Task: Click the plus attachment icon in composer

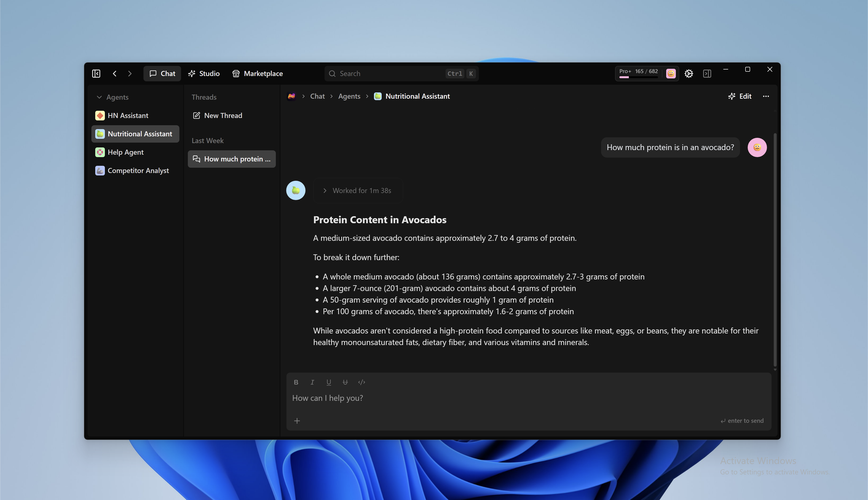Action: click(297, 421)
